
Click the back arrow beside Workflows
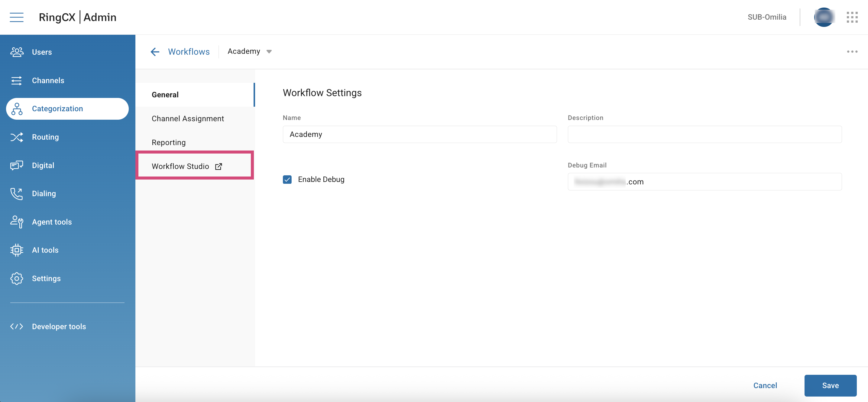coord(155,52)
